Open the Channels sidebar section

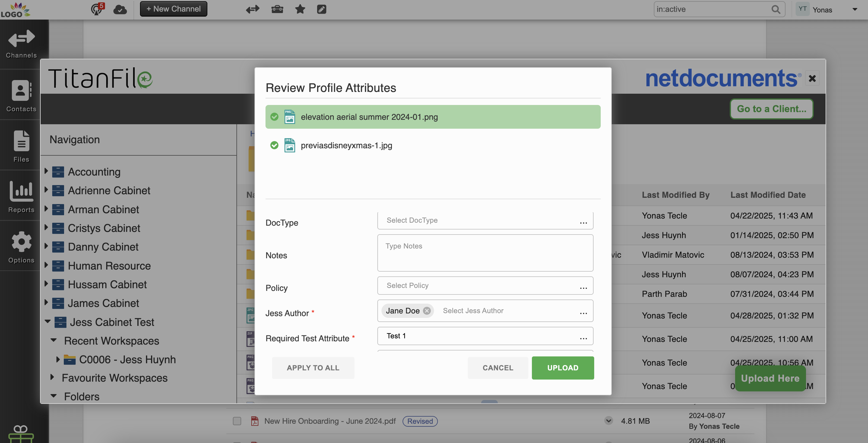pos(21,44)
